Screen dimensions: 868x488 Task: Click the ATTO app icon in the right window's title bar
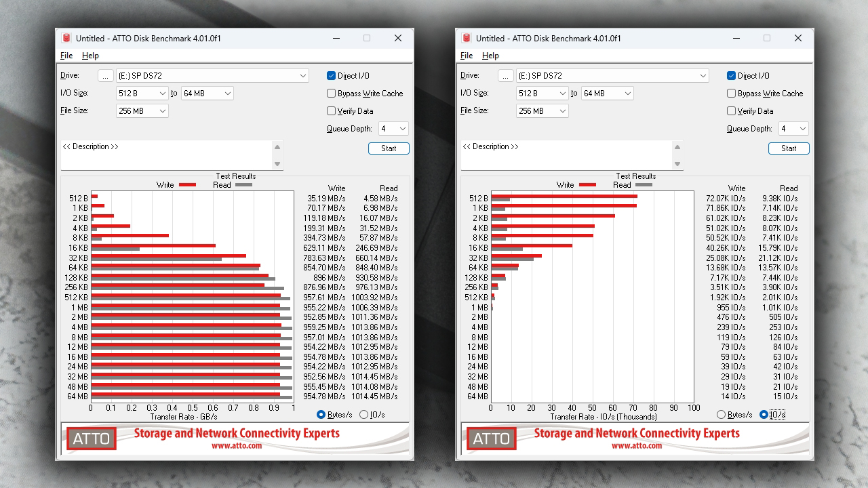(x=467, y=39)
